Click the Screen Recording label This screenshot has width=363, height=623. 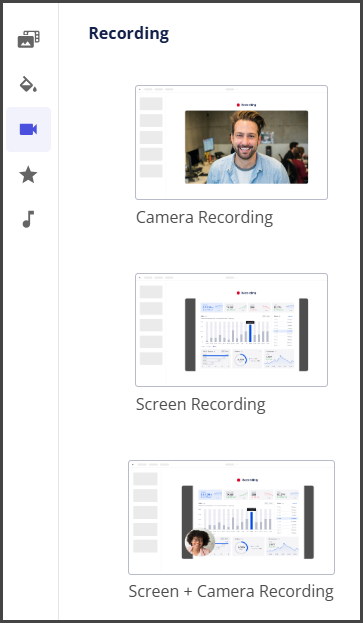click(x=201, y=404)
